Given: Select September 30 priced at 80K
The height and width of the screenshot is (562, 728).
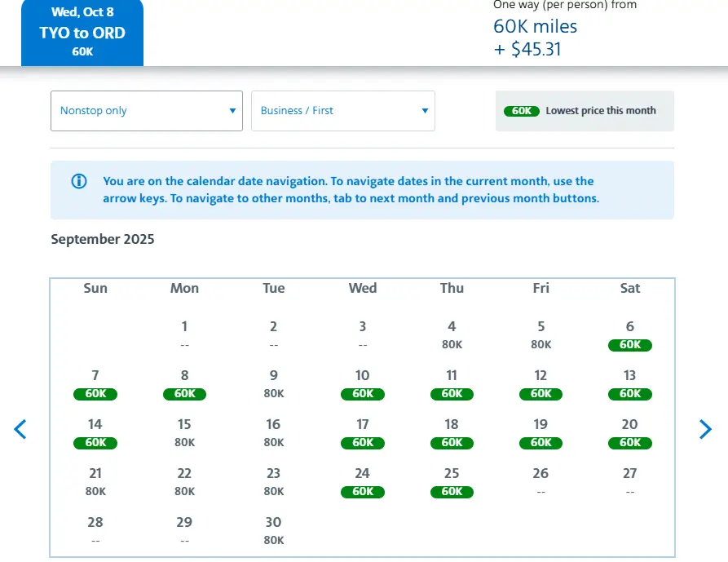Looking at the screenshot, I should click(x=273, y=531).
